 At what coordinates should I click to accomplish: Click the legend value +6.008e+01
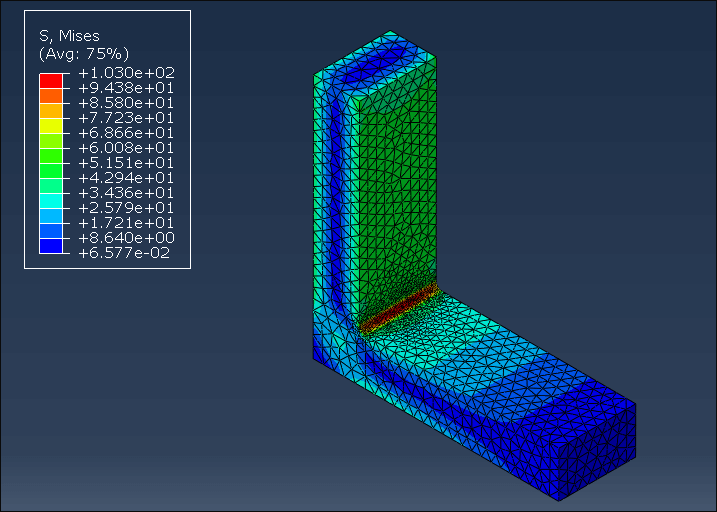(127, 148)
